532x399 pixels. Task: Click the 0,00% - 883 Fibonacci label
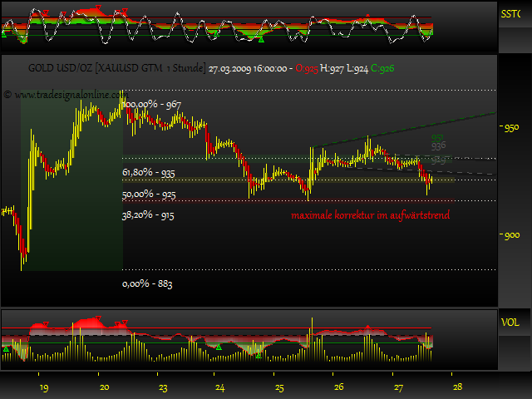146,283
